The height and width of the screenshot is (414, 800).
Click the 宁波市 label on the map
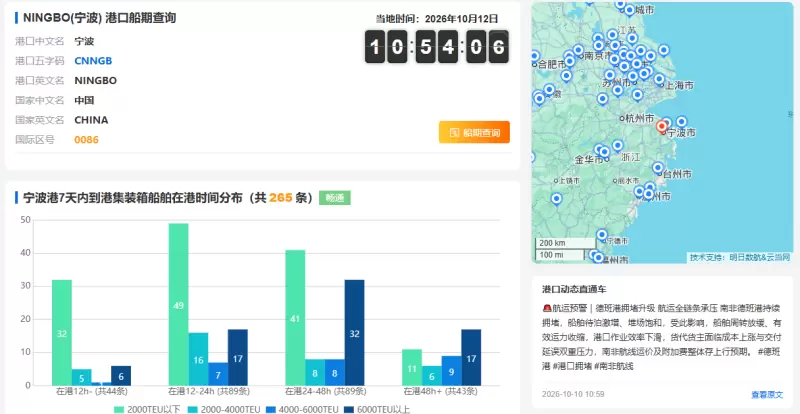[682, 133]
